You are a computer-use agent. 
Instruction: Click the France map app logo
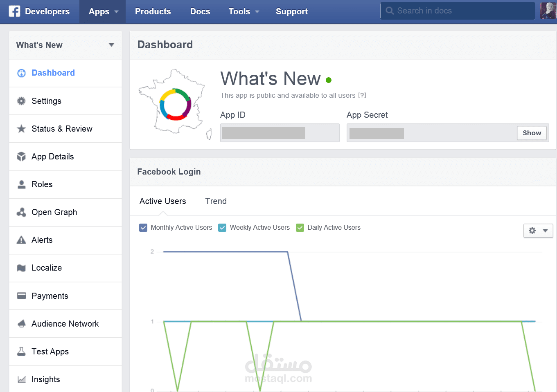175,104
